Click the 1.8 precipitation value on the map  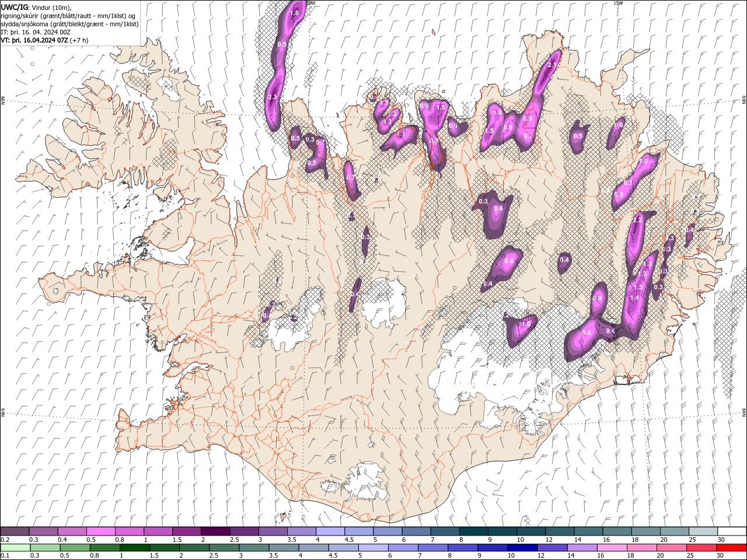click(294, 13)
